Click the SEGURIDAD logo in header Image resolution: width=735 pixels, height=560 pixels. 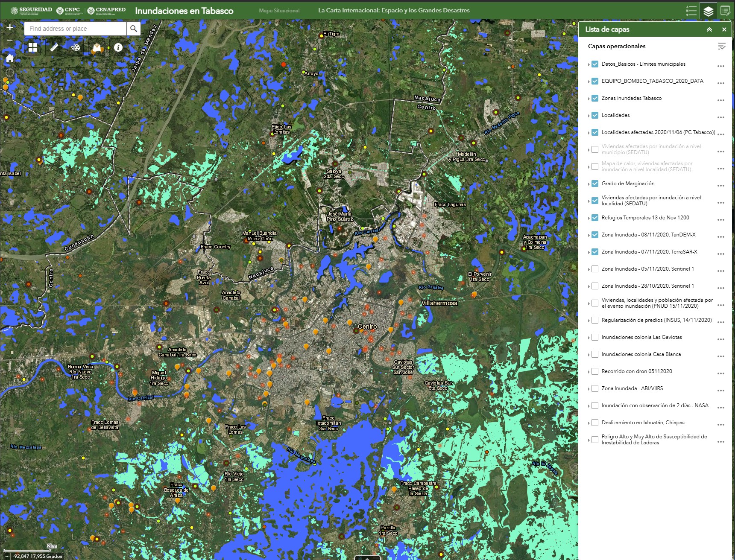tap(31, 10)
